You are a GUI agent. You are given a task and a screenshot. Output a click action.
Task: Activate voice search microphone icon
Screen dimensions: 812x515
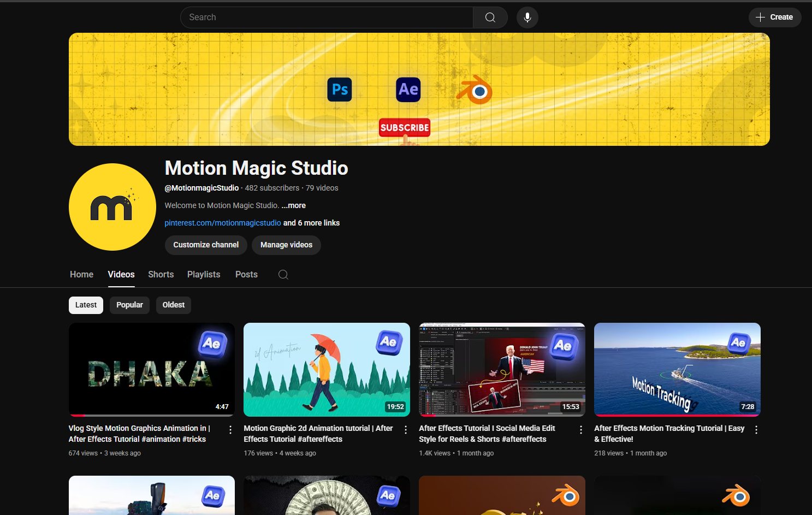pos(527,17)
